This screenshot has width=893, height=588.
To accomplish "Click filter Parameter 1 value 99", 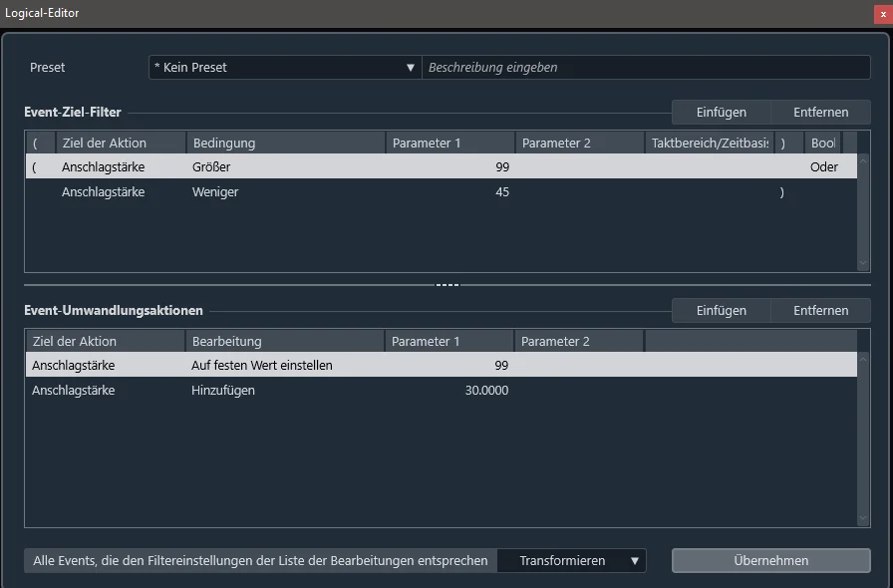I will coord(450,167).
